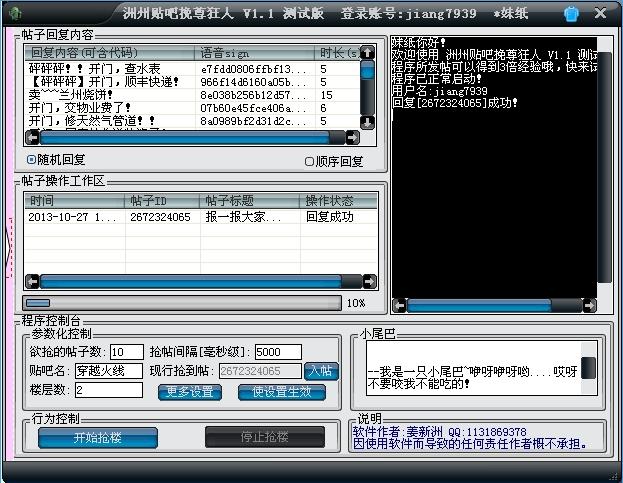Screen dimensions: 623x483
Task: Click scroll-up arrow of reply content list
Action: coord(367,52)
